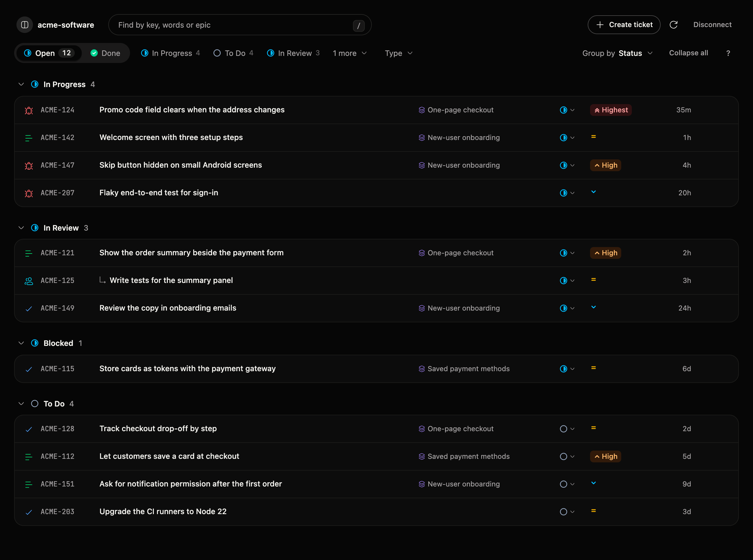Collapse the Blocked group
The image size is (753, 560).
21,343
